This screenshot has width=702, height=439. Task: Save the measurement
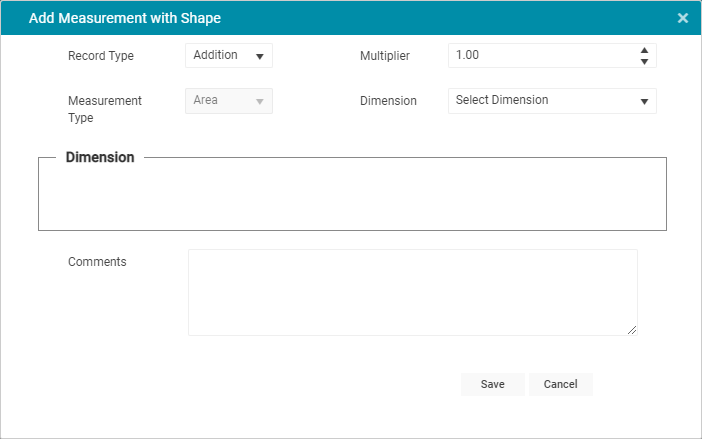[x=492, y=384]
